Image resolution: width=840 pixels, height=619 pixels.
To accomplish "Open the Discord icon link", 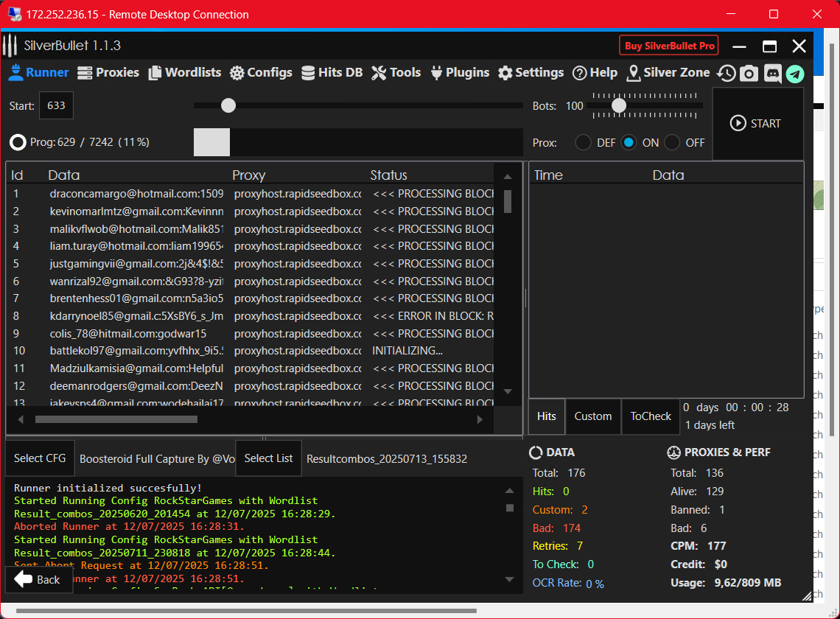I will click(772, 73).
